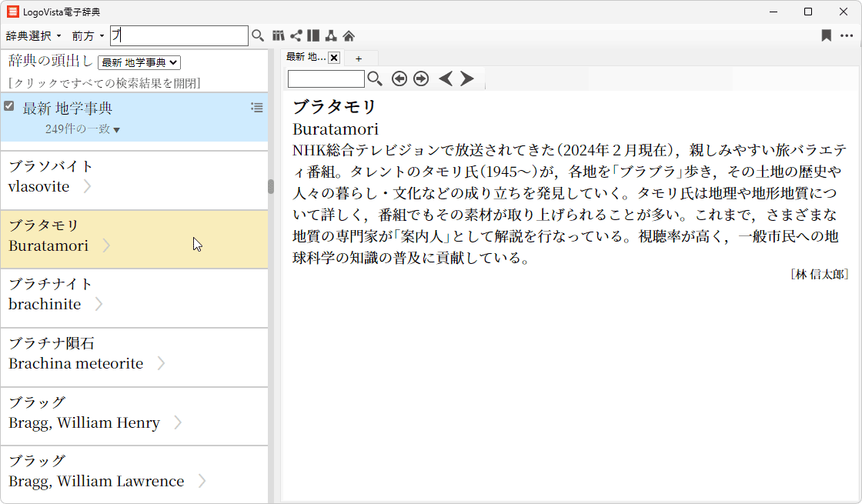
Task: Open the 前方 search mode dropdown
Action: click(88, 36)
